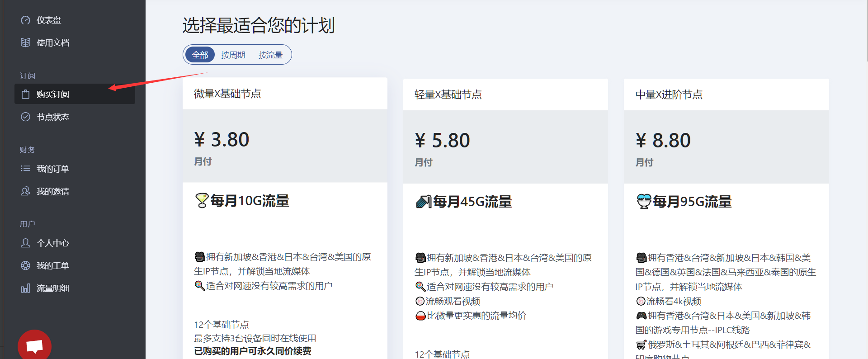Click the 我的订单 list icon
Screen dimensions: 868x359
coord(26,169)
